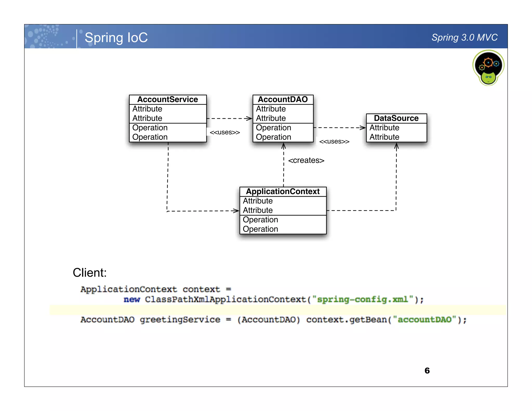Click the "accountDAO" green string literal

click(424, 320)
